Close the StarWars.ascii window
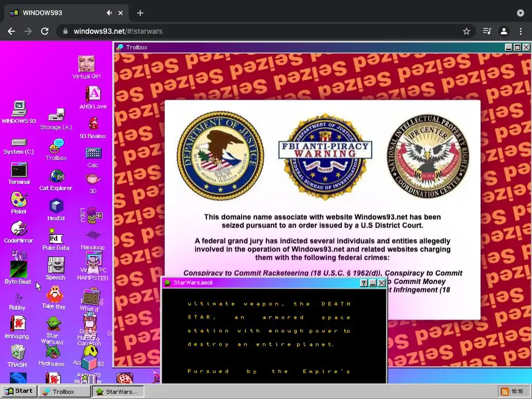The image size is (532, 399). coord(382,283)
